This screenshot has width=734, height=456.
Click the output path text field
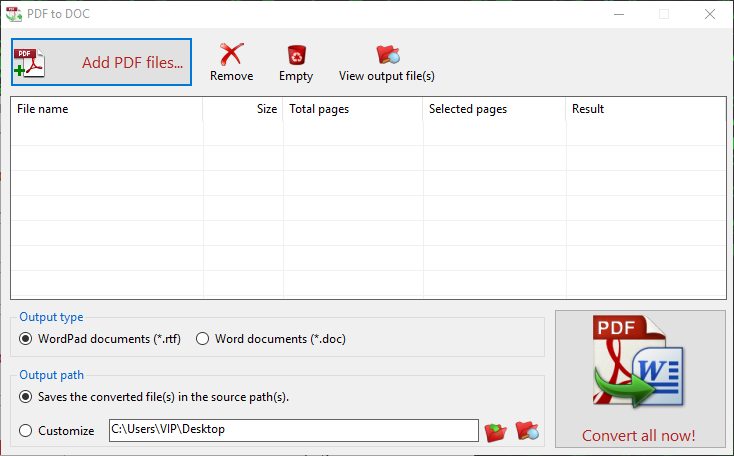[293, 430]
